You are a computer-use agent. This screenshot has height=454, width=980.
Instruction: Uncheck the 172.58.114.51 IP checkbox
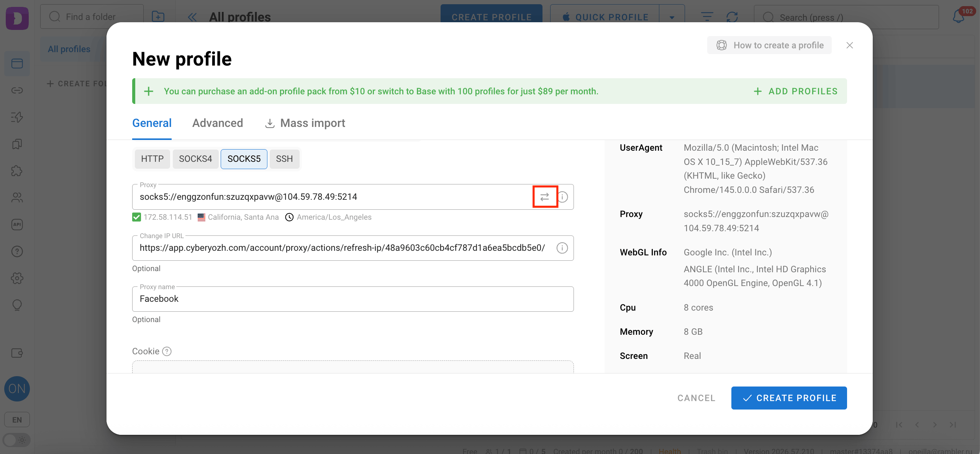137,217
